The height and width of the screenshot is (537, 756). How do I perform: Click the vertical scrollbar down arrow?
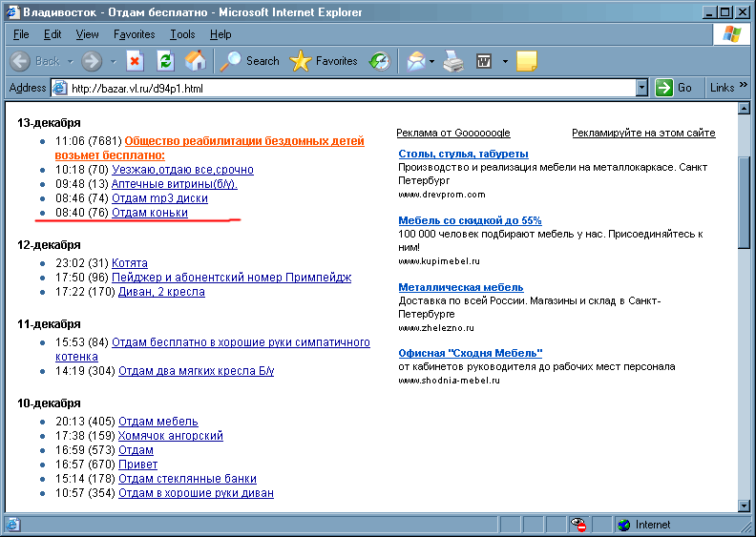pyautogui.click(x=745, y=504)
